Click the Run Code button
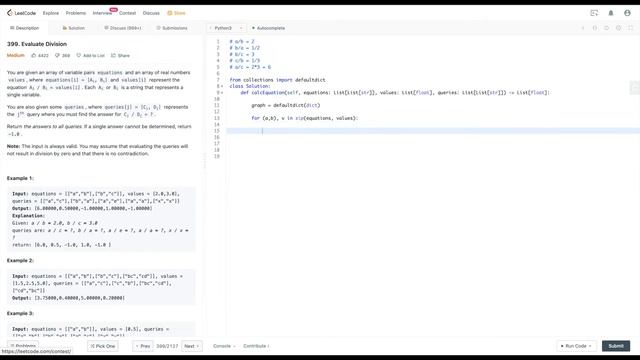The height and width of the screenshot is (360, 640). [576, 346]
